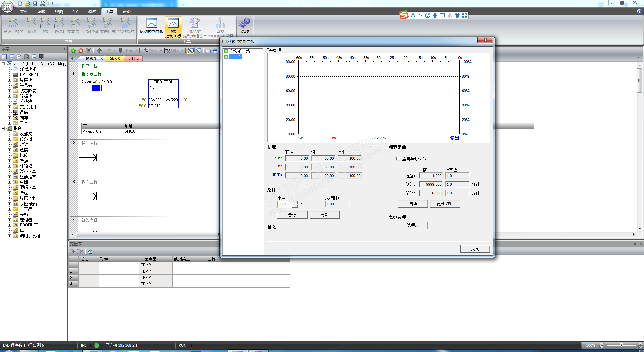Click the 积分 calculated value field
The image size is (644, 352).
[457, 184]
